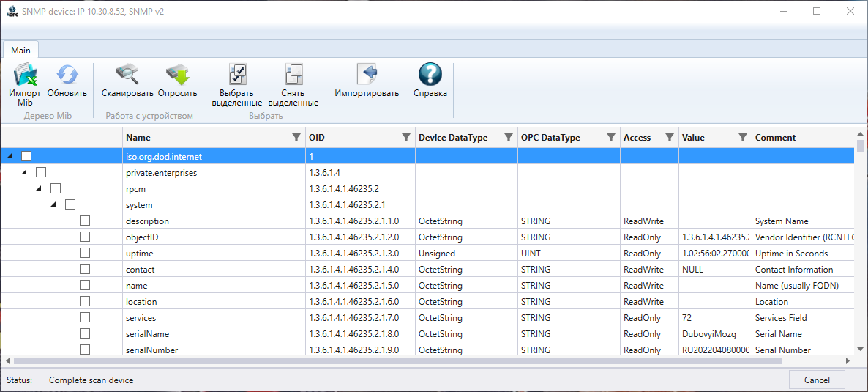Select OID cell 1.3.6.1.4.1.46235.2.1.3.0

coord(360,254)
